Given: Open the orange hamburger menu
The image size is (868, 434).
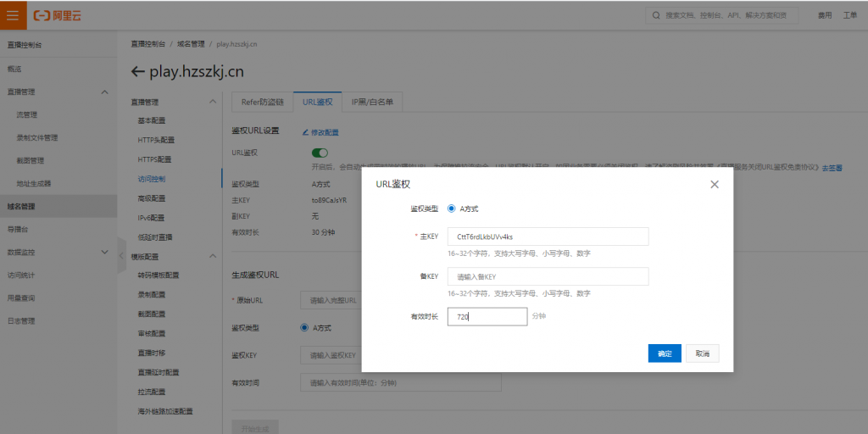Looking at the screenshot, I should [x=13, y=15].
